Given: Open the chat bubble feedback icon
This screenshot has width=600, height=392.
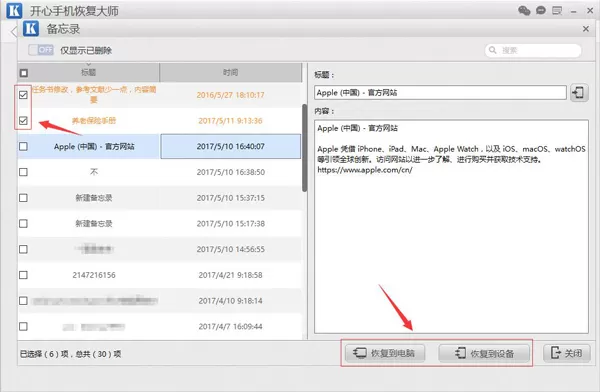Looking at the screenshot, I should [x=541, y=10].
